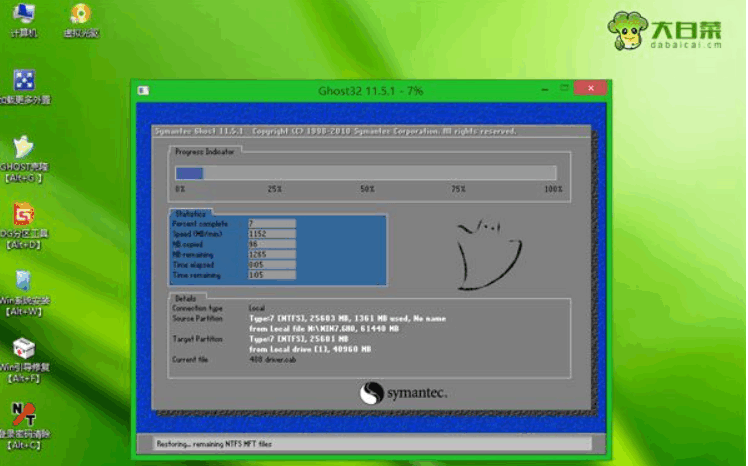Click the "Source Partition" label

tap(197, 319)
